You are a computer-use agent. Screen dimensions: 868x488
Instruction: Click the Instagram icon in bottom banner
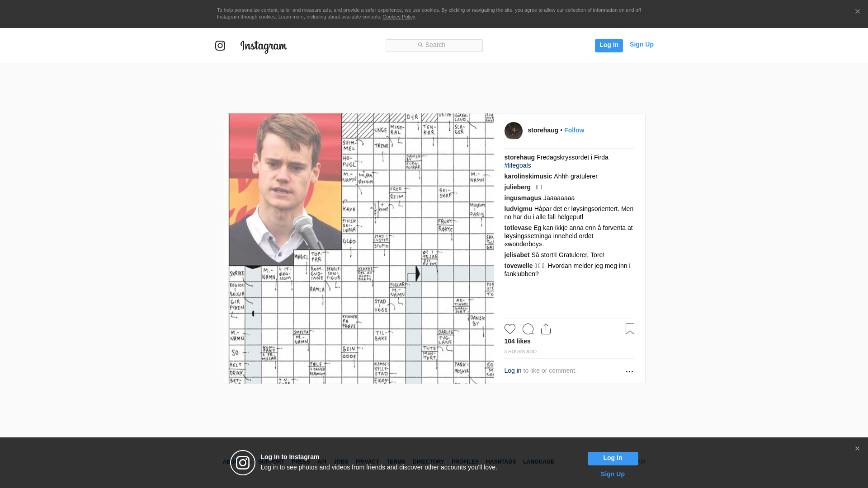(x=243, y=463)
